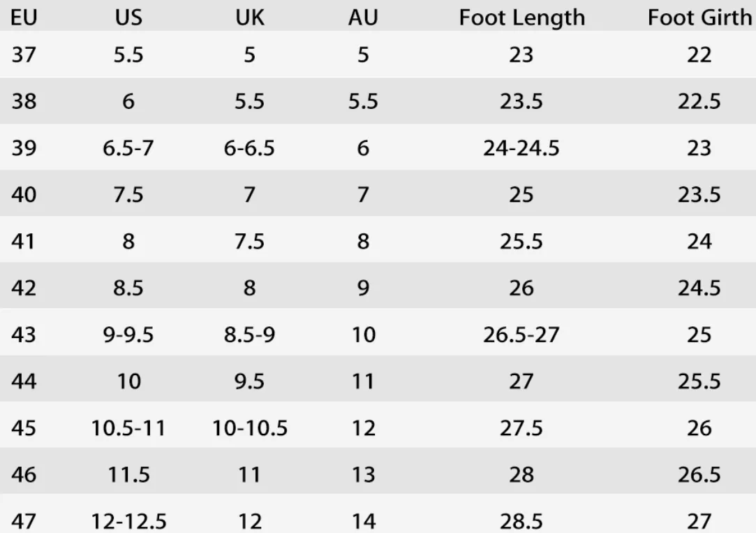
Task: Select EU size 42 cell
Action: [24, 288]
